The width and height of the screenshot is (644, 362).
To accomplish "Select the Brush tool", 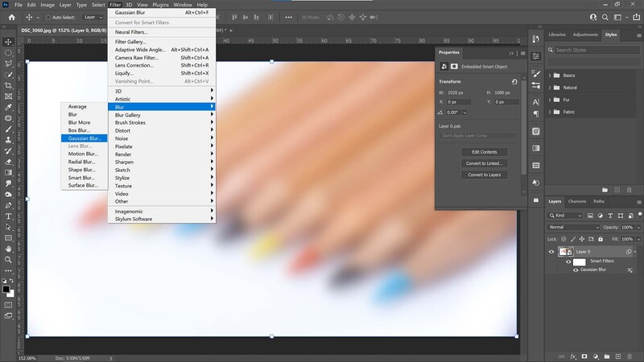I will [8, 129].
